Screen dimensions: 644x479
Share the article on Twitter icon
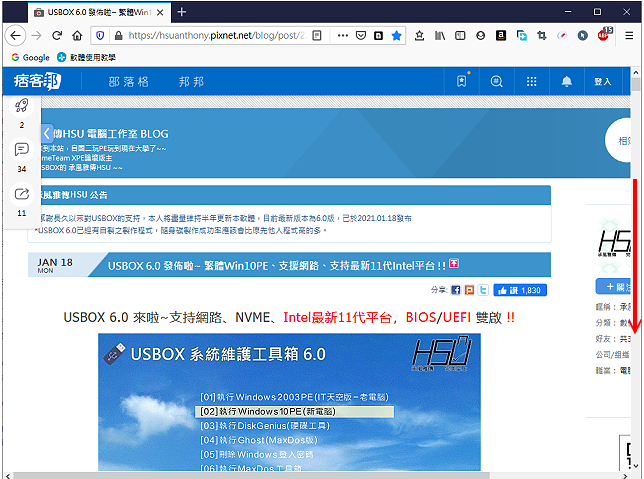click(483, 290)
